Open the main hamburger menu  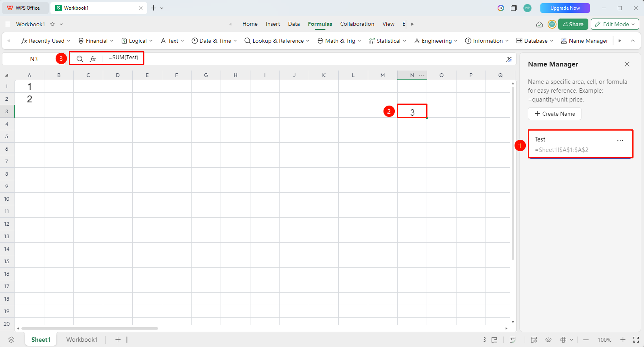pos(8,24)
